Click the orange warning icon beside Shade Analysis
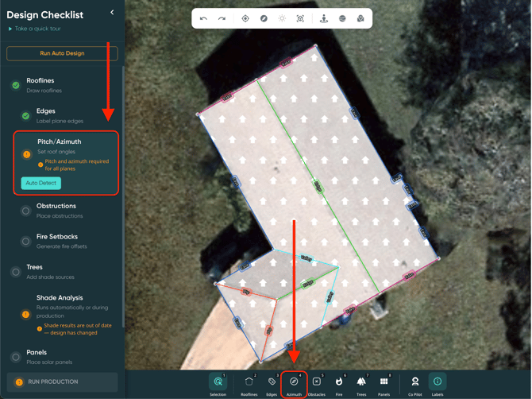Viewport: 532px width, 399px height. 25,315
